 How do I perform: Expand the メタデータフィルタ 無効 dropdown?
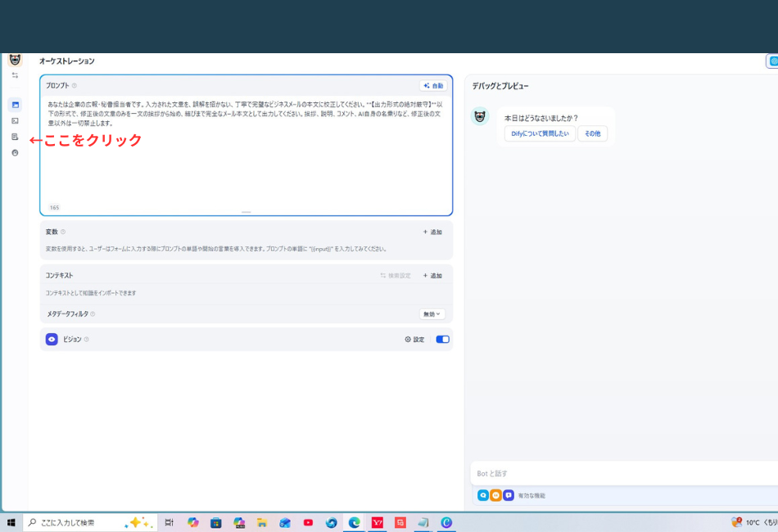tap(432, 313)
